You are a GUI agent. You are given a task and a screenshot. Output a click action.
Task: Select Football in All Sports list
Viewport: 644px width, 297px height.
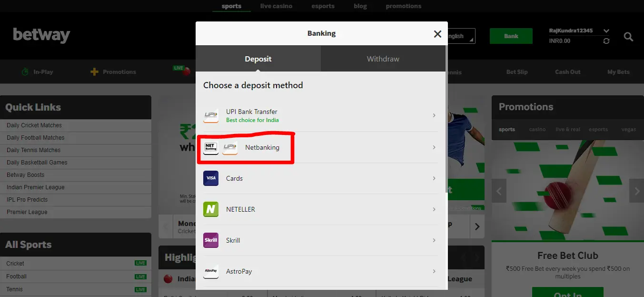(76, 277)
